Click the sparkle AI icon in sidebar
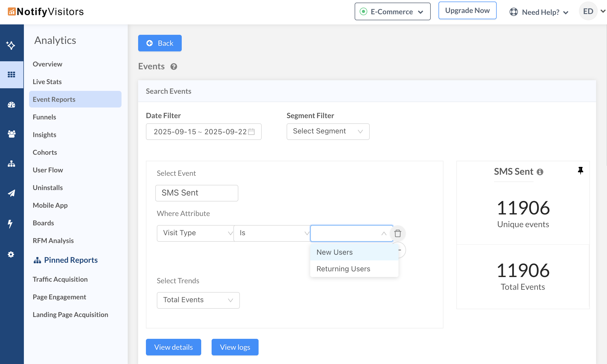Image resolution: width=607 pixels, height=364 pixels. (x=11, y=45)
